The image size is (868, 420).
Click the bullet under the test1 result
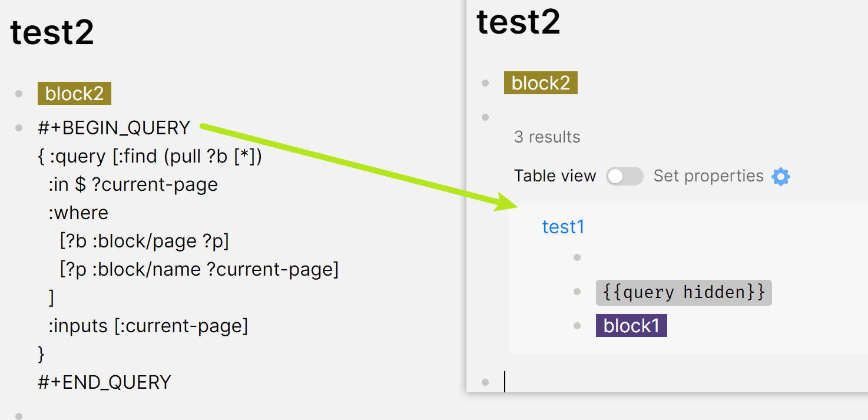pyautogui.click(x=577, y=257)
